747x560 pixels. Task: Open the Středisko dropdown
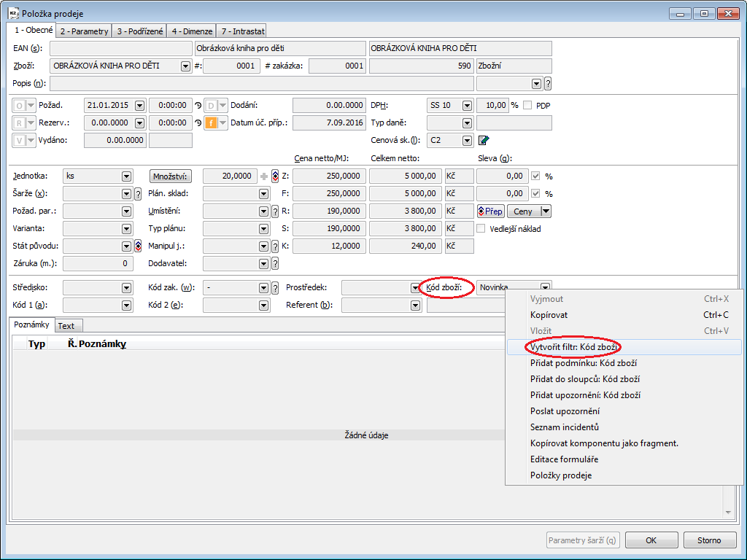click(126, 287)
